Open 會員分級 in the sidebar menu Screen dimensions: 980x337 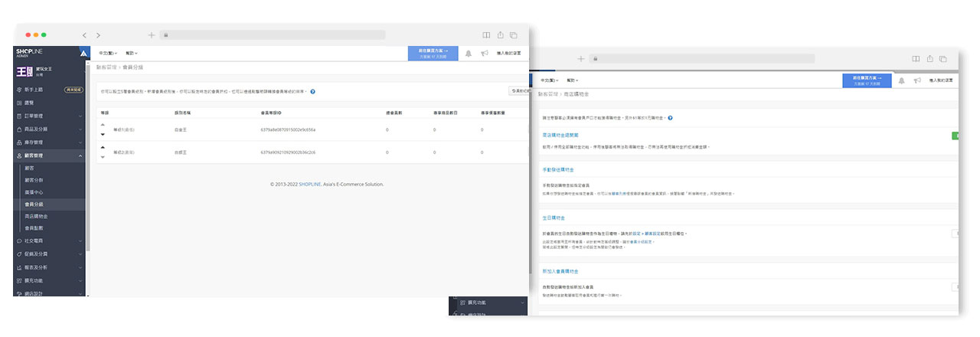tap(35, 204)
